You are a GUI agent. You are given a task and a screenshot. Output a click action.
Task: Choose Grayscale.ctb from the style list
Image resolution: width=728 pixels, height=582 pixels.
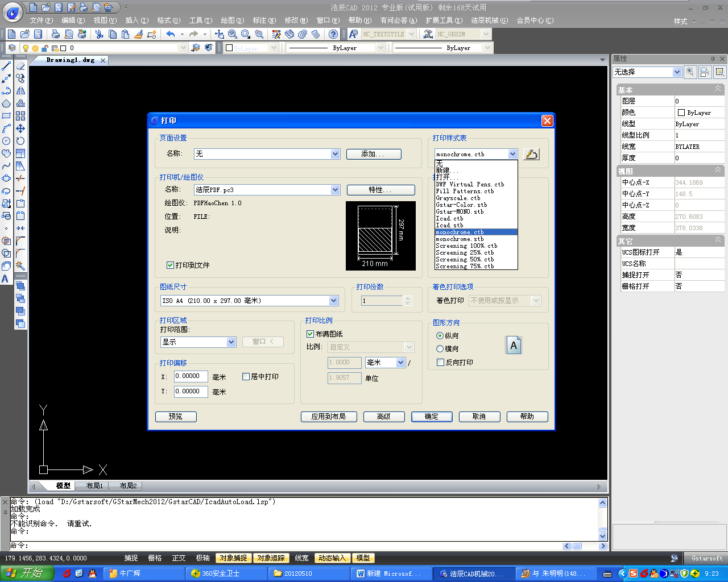[458, 198]
